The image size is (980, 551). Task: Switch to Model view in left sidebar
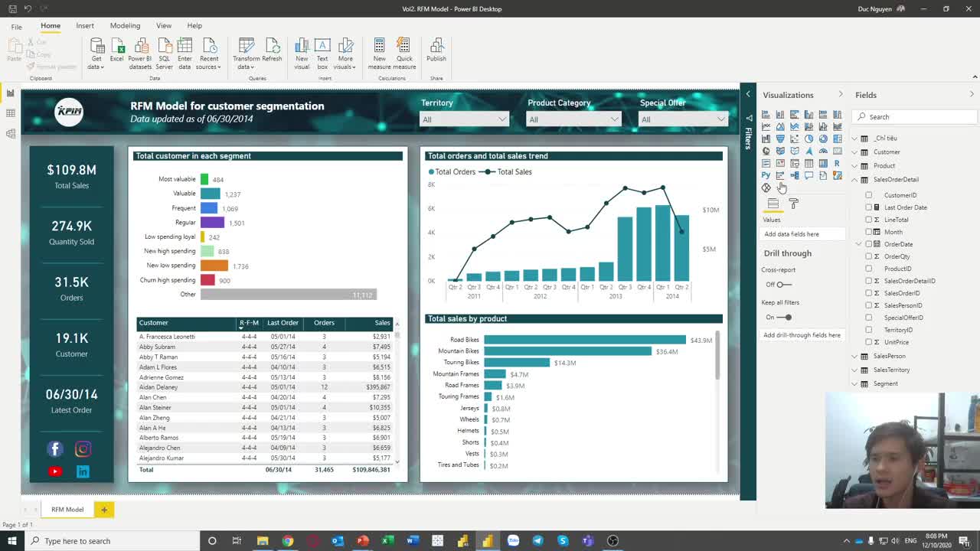11,133
